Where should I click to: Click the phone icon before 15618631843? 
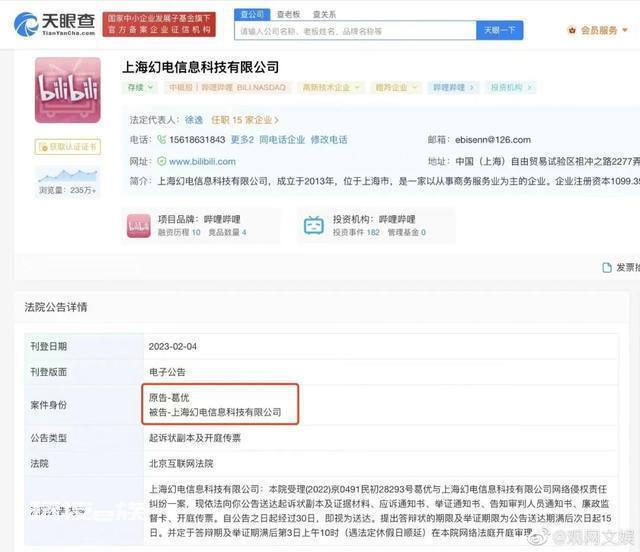(162, 140)
